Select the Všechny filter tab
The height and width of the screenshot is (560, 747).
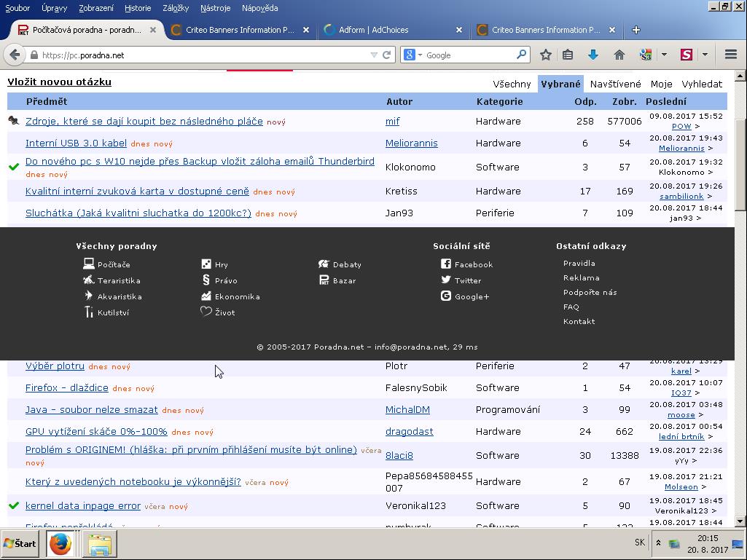coord(512,84)
